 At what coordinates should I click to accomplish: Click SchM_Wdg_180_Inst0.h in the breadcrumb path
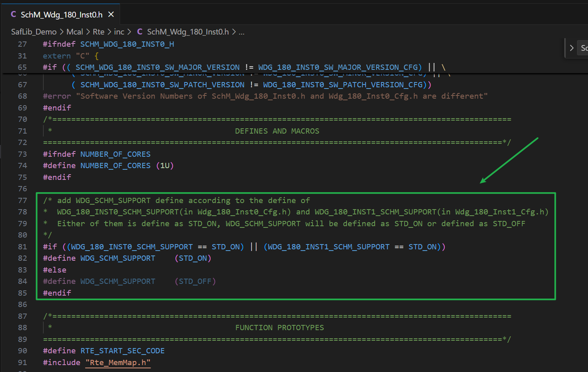click(x=187, y=32)
